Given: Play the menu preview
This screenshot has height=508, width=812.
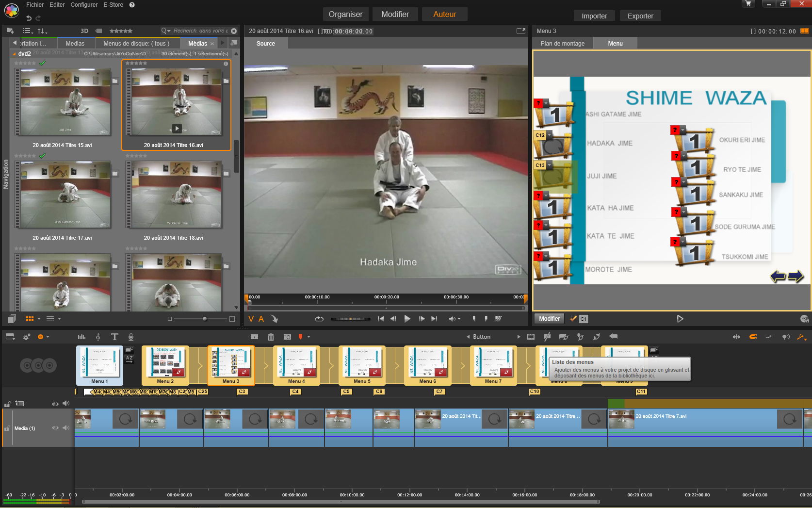Looking at the screenshot, I should point(680,319).
